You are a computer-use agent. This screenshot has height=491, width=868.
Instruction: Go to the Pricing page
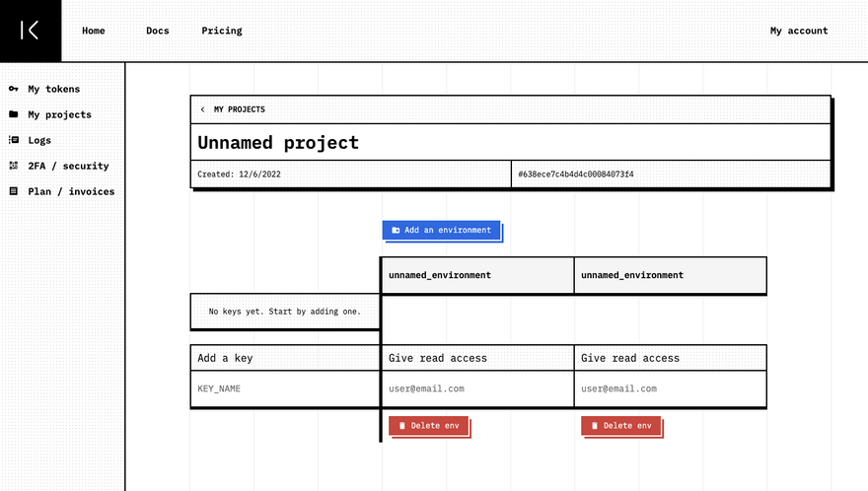coord(222,31)
